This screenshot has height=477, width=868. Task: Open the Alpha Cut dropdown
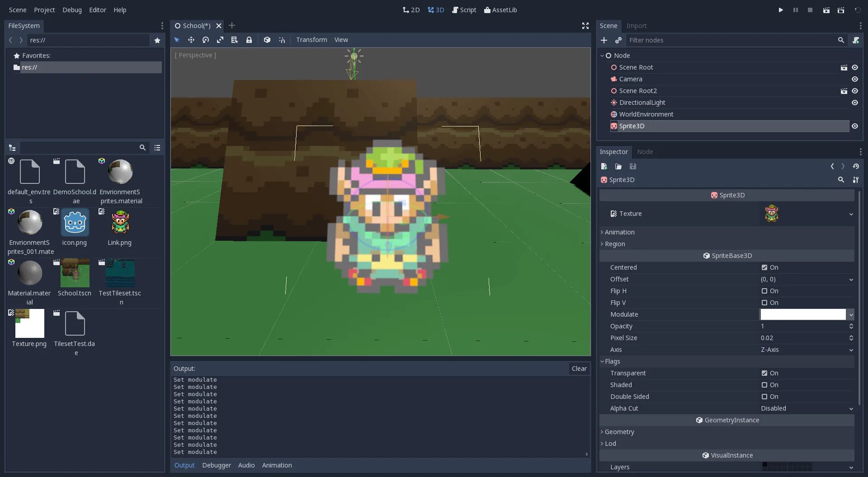point(807,408)
